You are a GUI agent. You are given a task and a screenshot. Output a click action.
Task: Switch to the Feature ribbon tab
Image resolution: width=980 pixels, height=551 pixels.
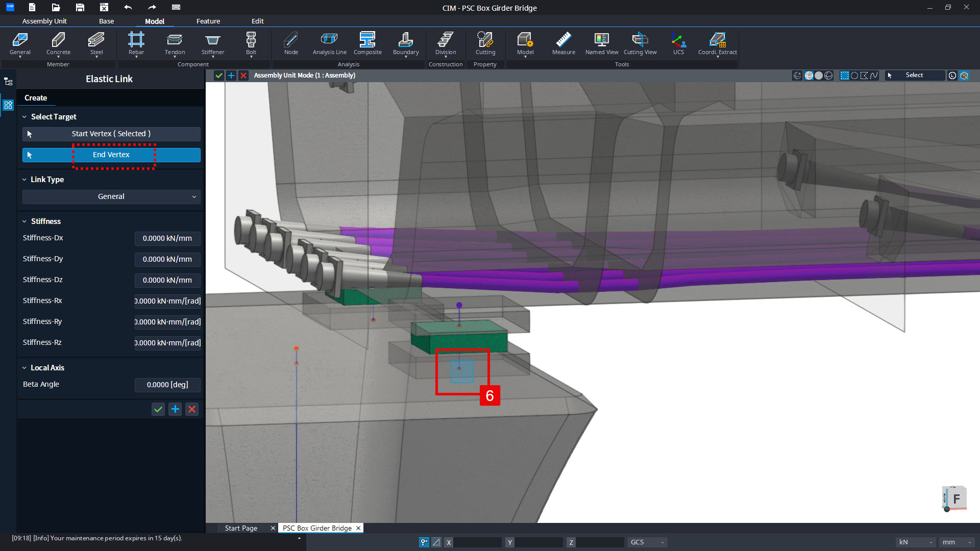pyautogui.click(x=208, y=21)
